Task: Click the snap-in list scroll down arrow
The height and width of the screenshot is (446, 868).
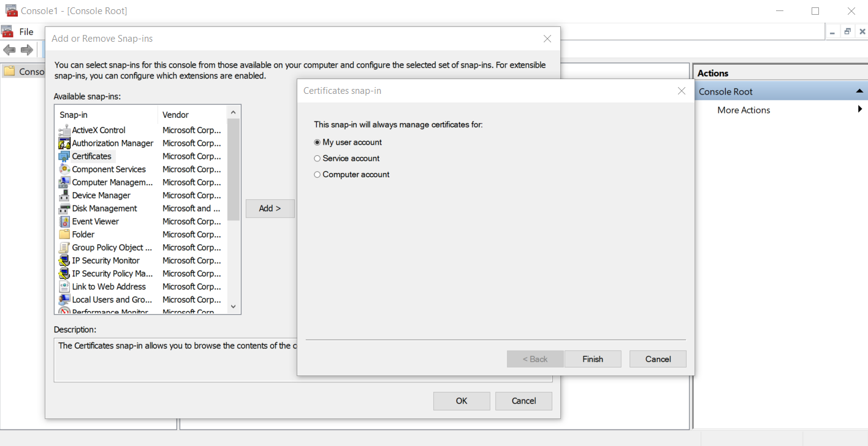Action: tap(234, 307)
